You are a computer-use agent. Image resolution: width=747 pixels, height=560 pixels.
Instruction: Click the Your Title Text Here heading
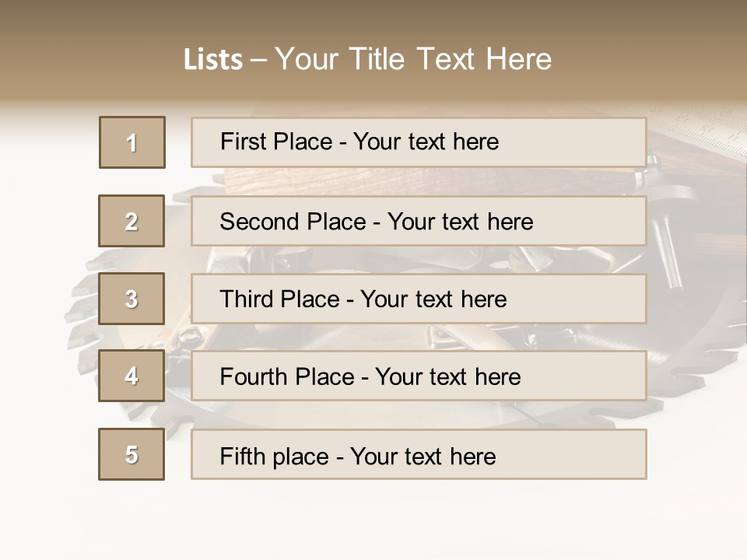point(413,59)
